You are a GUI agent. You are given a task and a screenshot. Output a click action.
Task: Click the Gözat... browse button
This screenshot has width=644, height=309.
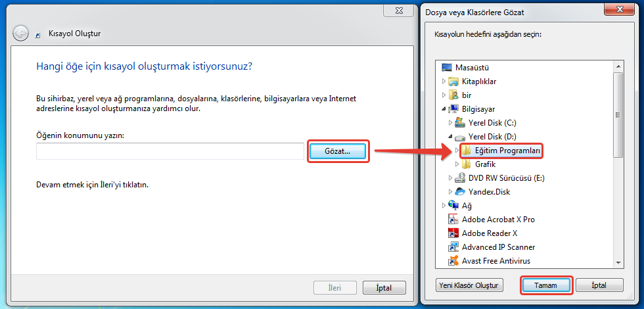(x=338, y=151)
